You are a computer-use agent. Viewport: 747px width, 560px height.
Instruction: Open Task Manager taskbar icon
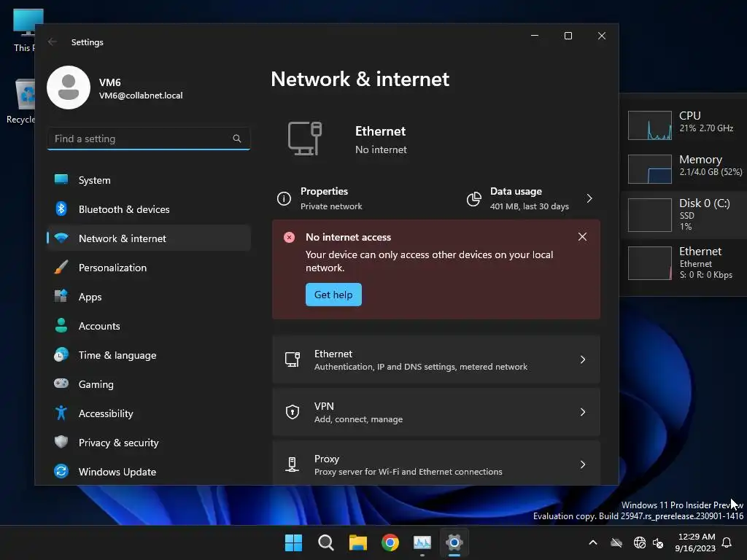(x=422, y=542)
